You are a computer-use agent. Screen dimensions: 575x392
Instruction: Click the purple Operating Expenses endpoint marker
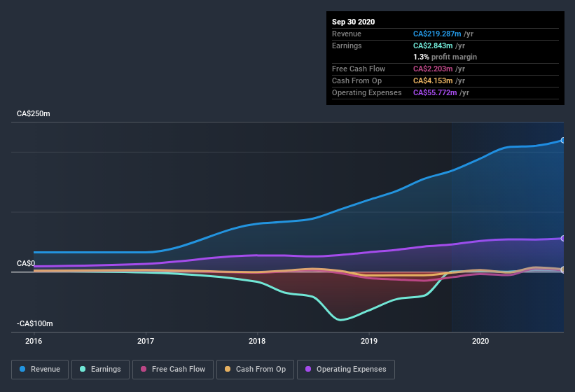click(x=563, y=239)
